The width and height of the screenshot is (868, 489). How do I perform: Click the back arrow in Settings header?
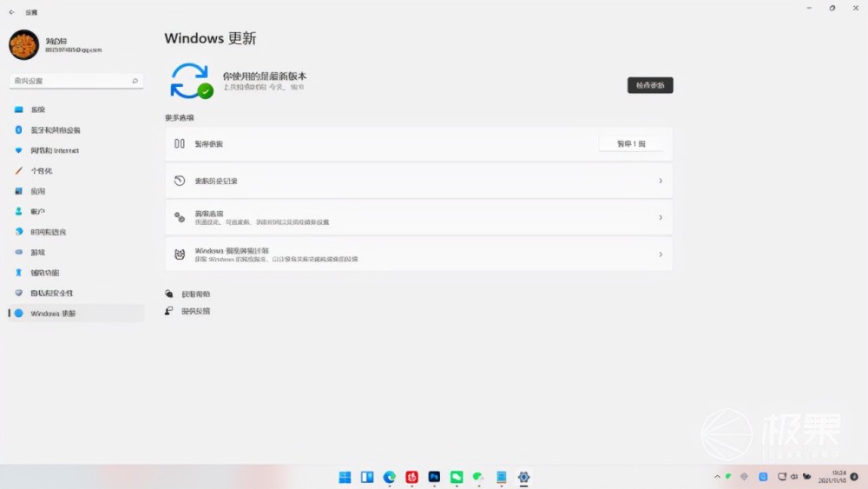pos(11,12)
